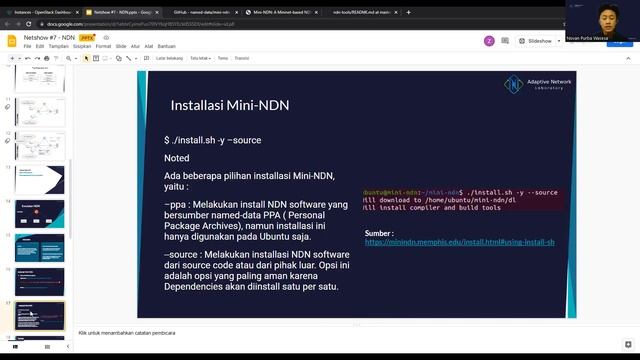This screenshot has width=640, height=360.
Task: Collapse the toolbar with the up chevron
Action: [628, 59]
